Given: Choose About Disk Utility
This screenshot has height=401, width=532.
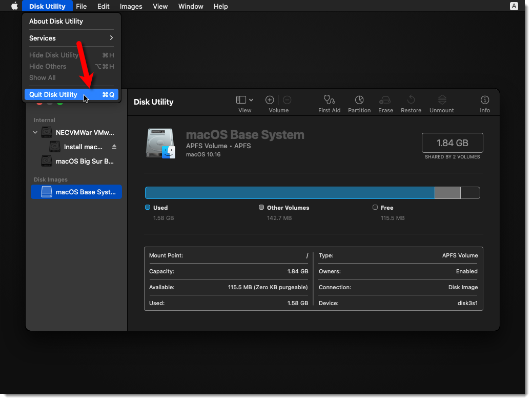Looking at the screenshot, I should 71,21.
